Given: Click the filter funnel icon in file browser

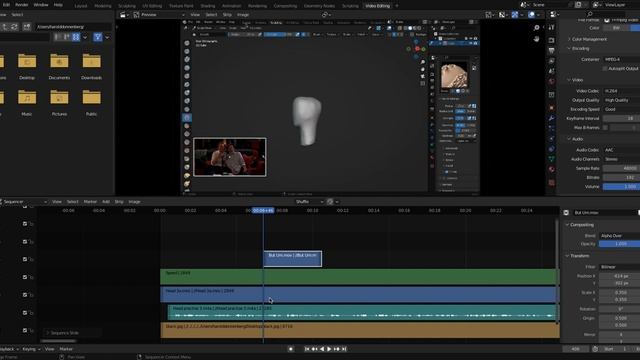Looking at the screenshot, I should click(98, 37).
